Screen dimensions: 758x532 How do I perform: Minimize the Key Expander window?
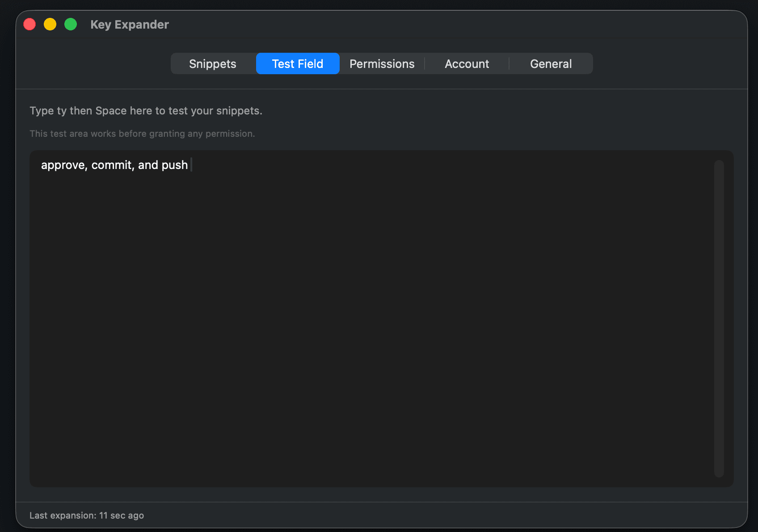50,24
